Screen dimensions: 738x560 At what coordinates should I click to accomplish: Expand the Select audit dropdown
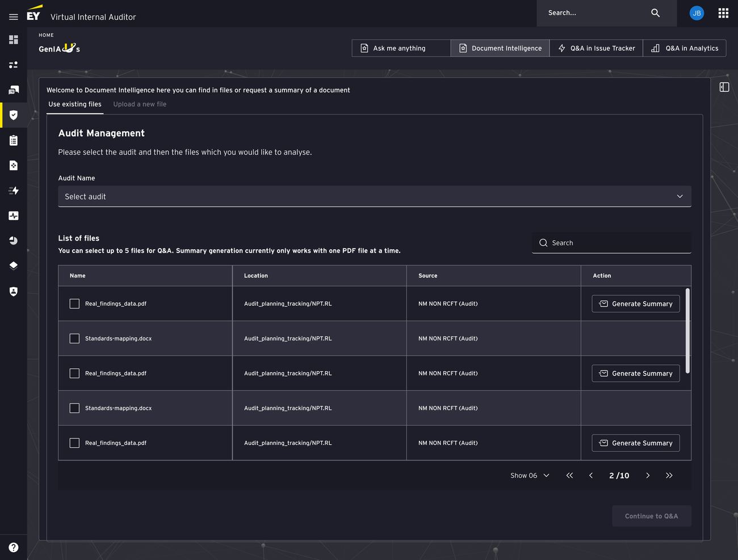[x=375, y=196]
